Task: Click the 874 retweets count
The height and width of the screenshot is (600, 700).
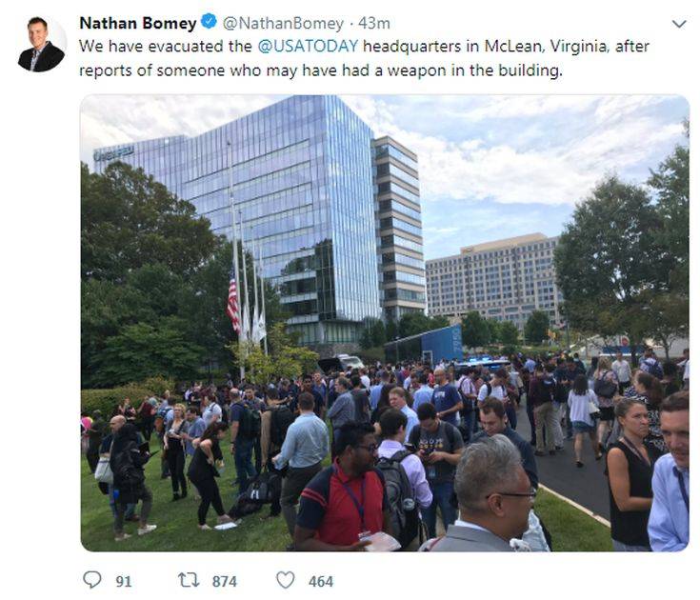Action: tap(224, 581)
